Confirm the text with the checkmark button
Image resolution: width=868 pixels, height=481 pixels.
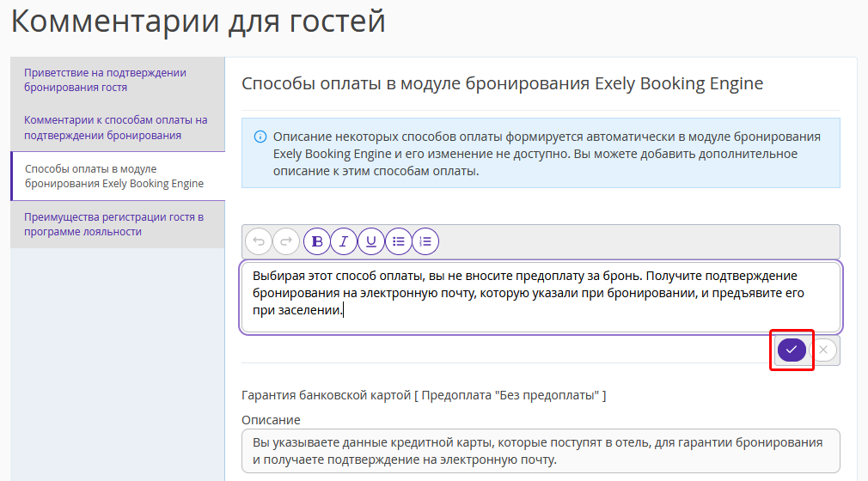(x=792, y=350)
